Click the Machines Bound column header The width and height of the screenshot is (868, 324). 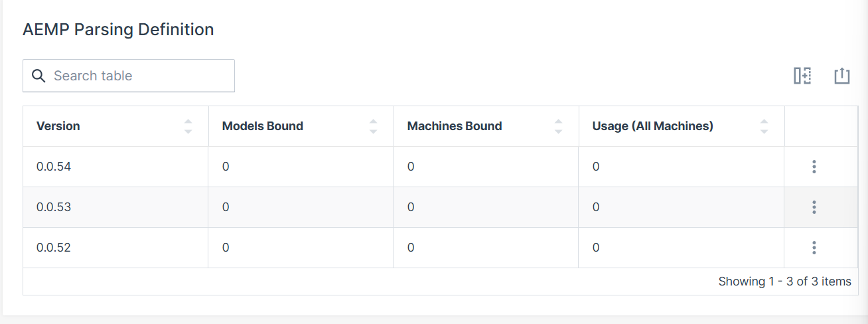[x=454, y=126]
